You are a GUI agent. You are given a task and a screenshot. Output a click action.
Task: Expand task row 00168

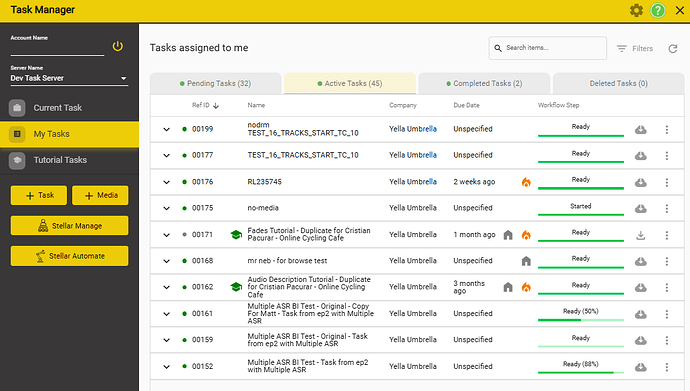[166, 261]
